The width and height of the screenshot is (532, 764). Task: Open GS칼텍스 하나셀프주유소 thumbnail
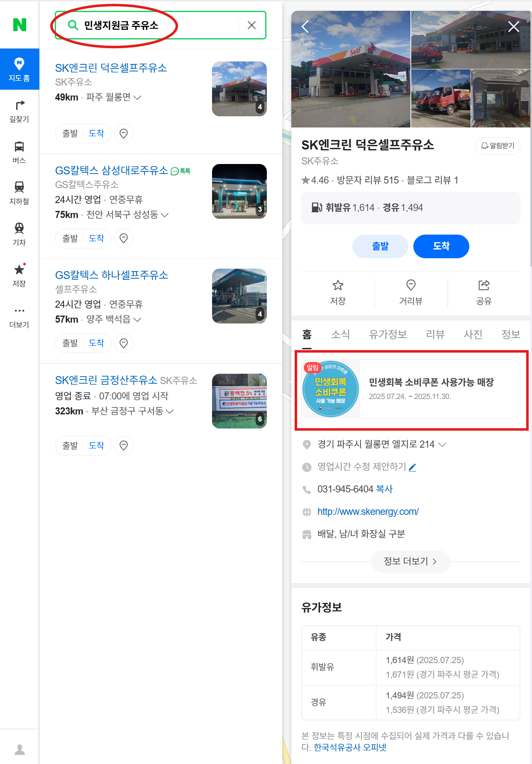click(239, 296)
